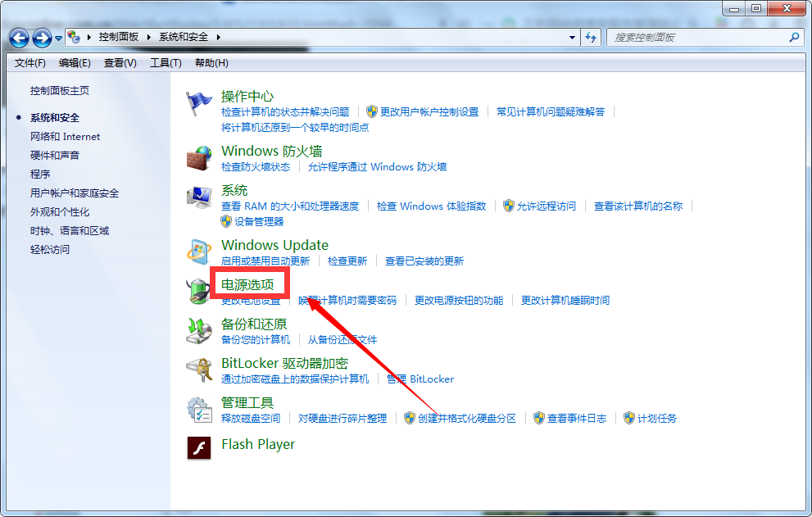This screenshot has height=517, width=812.
Task: Open the 帮助(H) menu
Action: click(211, 63)
